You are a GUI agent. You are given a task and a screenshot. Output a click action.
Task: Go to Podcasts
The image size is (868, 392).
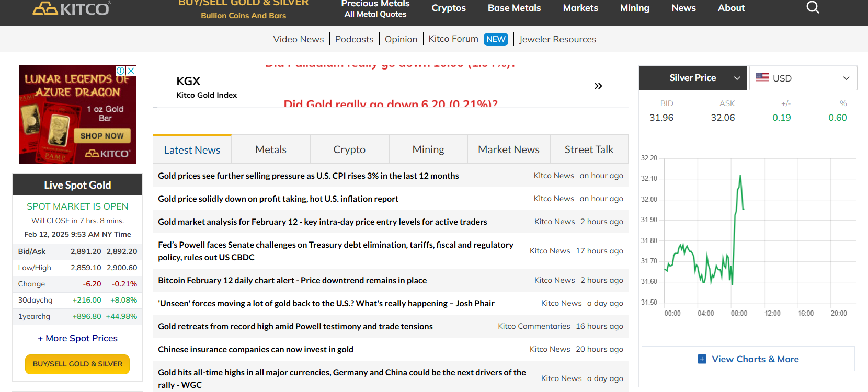click(354, 39)
